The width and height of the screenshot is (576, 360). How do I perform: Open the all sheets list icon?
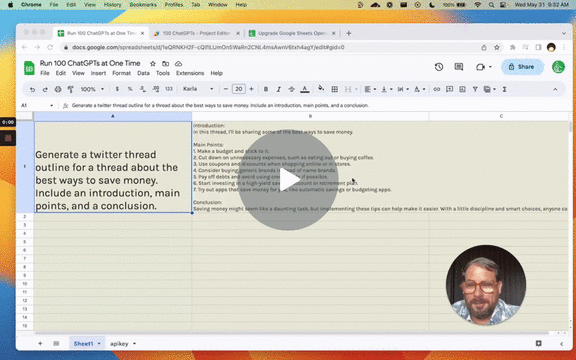click(x=56, y=343)
